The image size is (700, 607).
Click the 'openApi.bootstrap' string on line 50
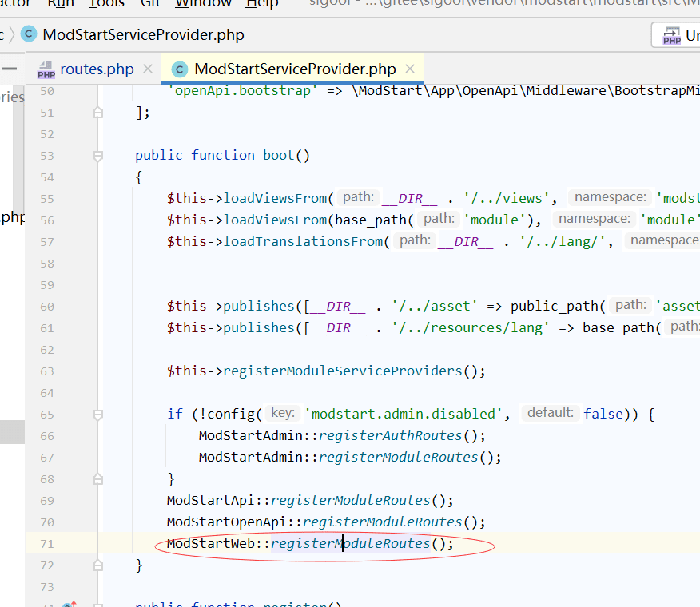pyautogui.click(x=242, y=90)
